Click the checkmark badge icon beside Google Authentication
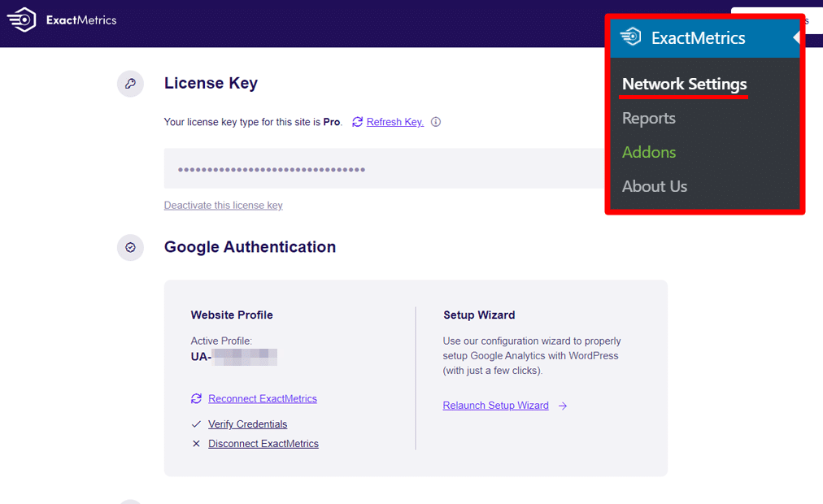 tap(130, 248)
